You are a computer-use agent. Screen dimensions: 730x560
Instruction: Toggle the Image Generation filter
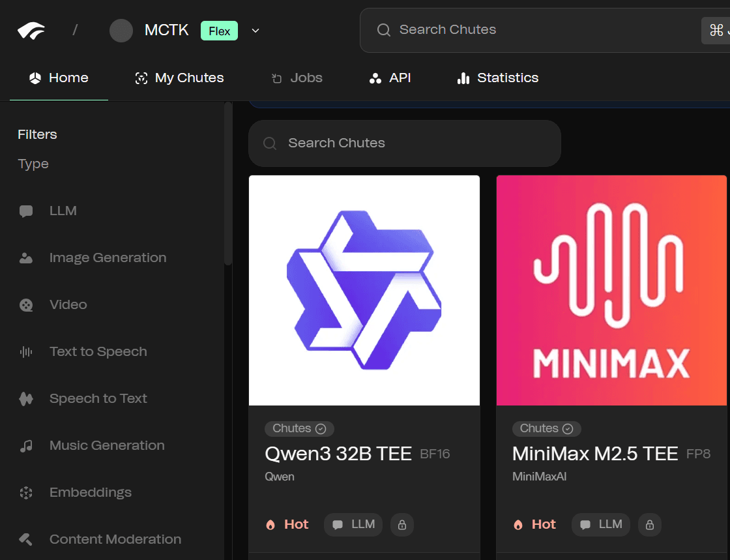pyautogui.click(x=108, y=258)
